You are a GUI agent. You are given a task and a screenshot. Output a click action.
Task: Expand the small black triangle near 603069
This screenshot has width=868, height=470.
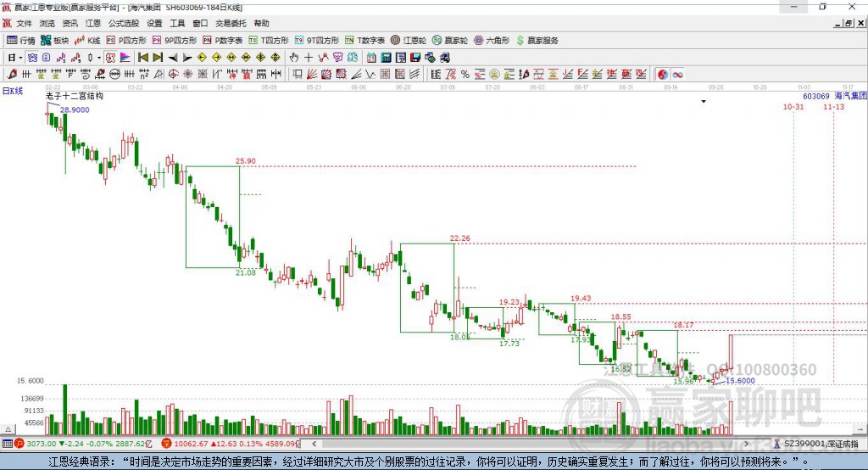[x=704, y=102]
